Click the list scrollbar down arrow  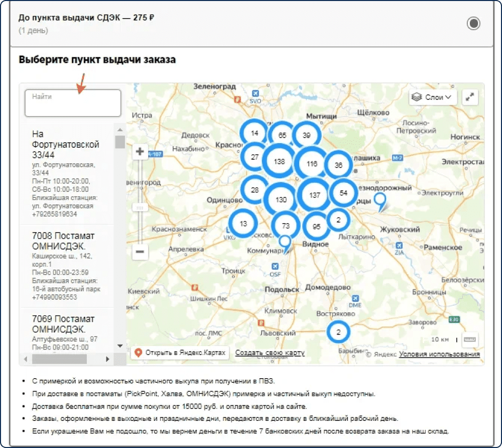tap(120, 346)
